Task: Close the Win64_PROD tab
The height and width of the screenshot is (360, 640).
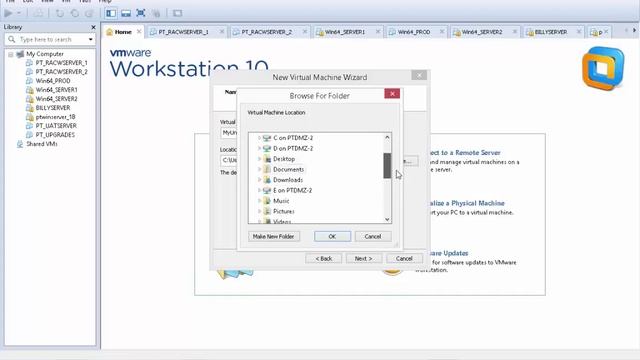Action: (x=442, y=31)
